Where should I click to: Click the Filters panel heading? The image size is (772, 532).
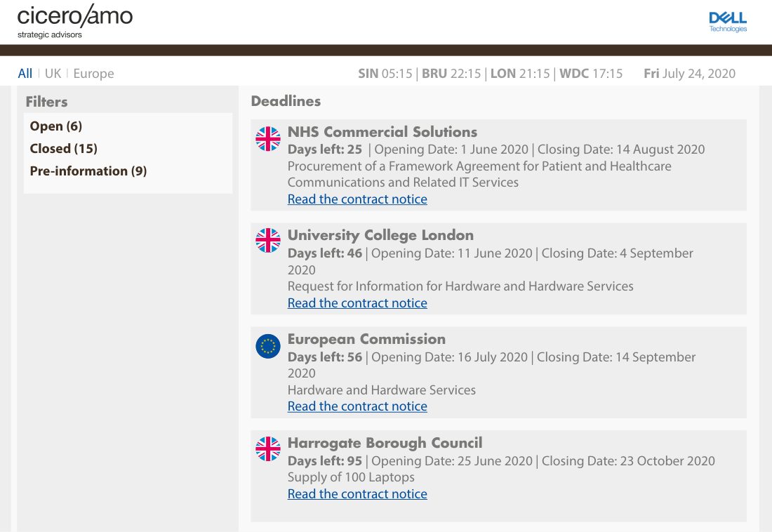[x=47, y=102]
